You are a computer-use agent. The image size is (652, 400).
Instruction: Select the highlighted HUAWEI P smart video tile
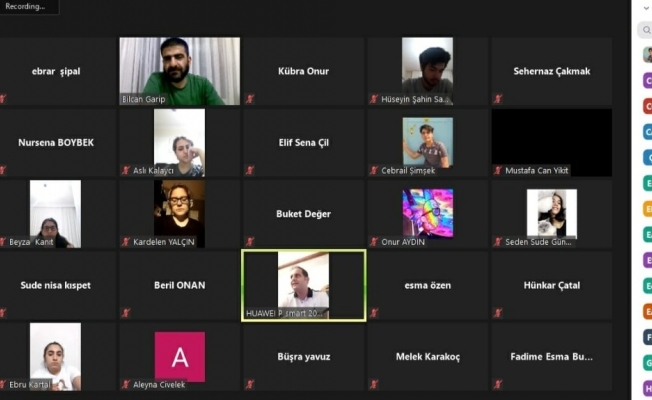pyautogui.click(x=303, y=285)
